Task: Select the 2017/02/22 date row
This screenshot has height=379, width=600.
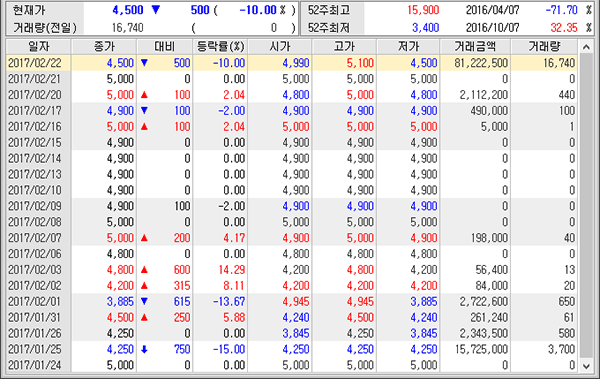Action: coord(293,63)
